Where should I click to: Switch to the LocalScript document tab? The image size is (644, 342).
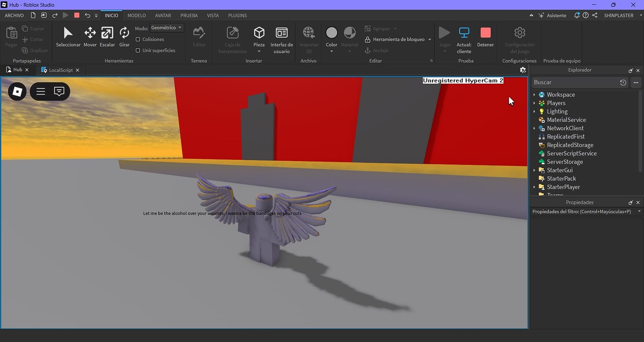[x=61, y=70]
